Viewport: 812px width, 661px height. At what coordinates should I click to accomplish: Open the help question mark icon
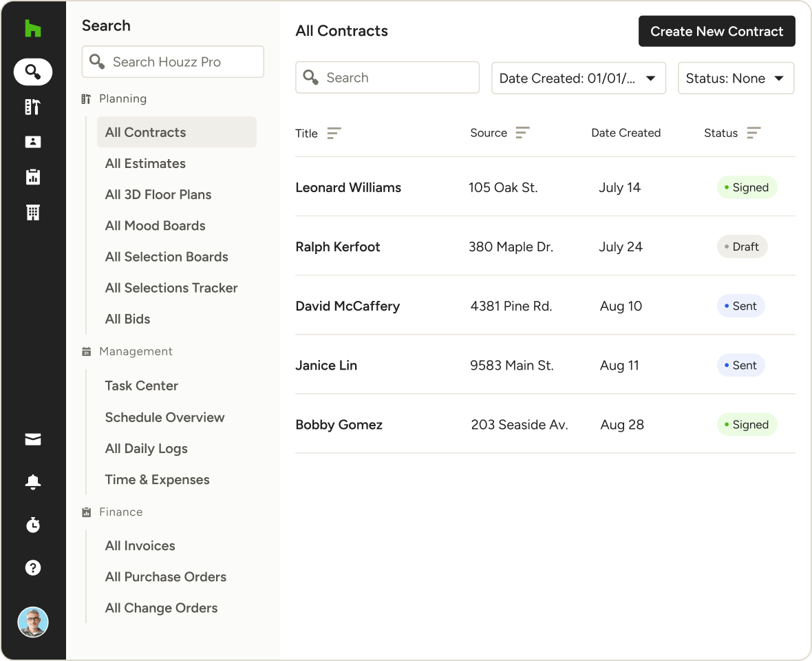pos(33,568)
